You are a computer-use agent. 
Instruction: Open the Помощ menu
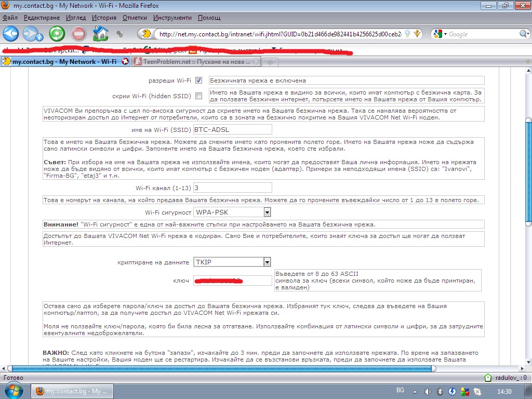click(x=209, y=18)
